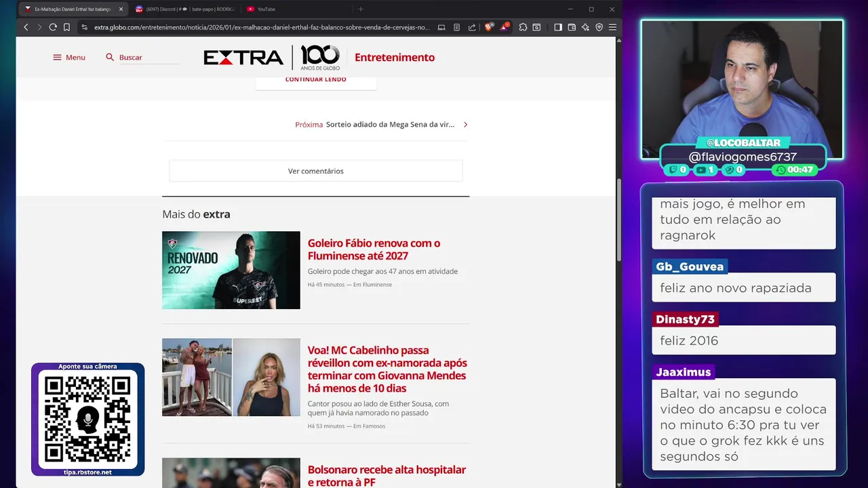868x488 pixels.
Task: Close the Ex-Malhação article tab
Action: click(121, 9)
